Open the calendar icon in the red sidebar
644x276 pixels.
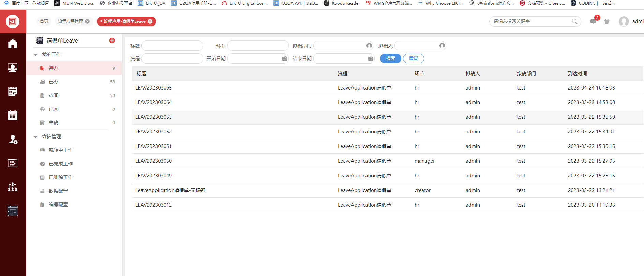point(13,115)
